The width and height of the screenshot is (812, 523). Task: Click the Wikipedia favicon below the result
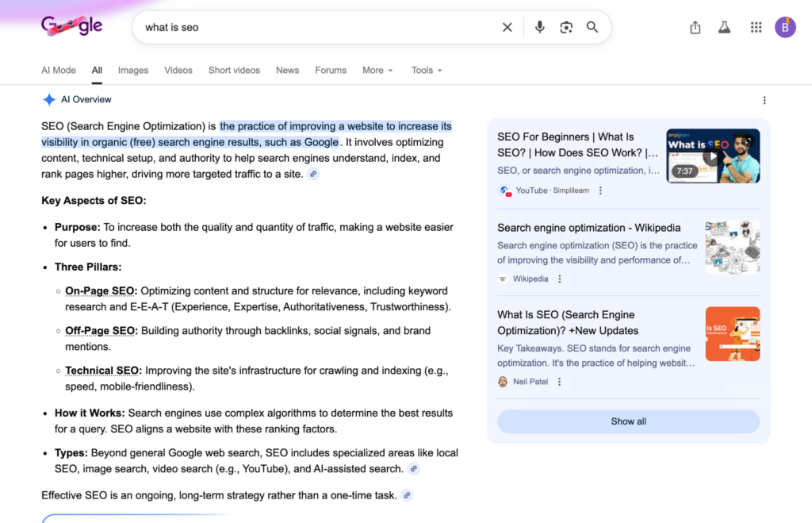click(502, 279)
